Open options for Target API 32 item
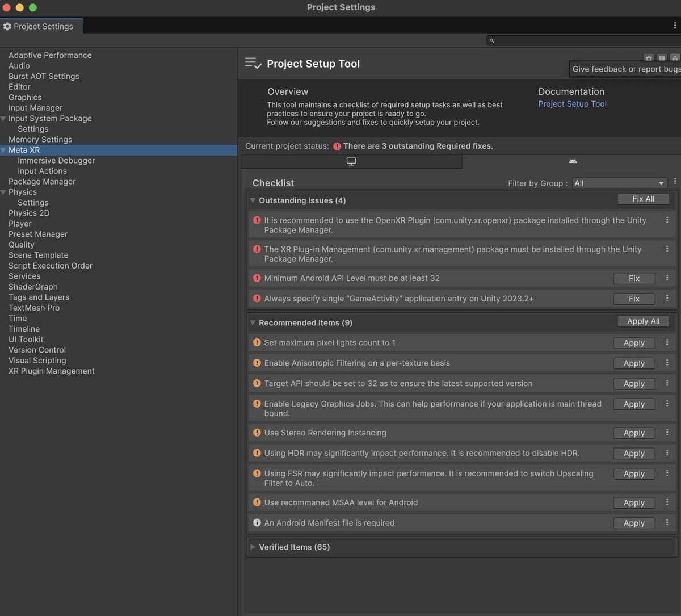Viewport: 681px width, 616px height. pos(667,383)
